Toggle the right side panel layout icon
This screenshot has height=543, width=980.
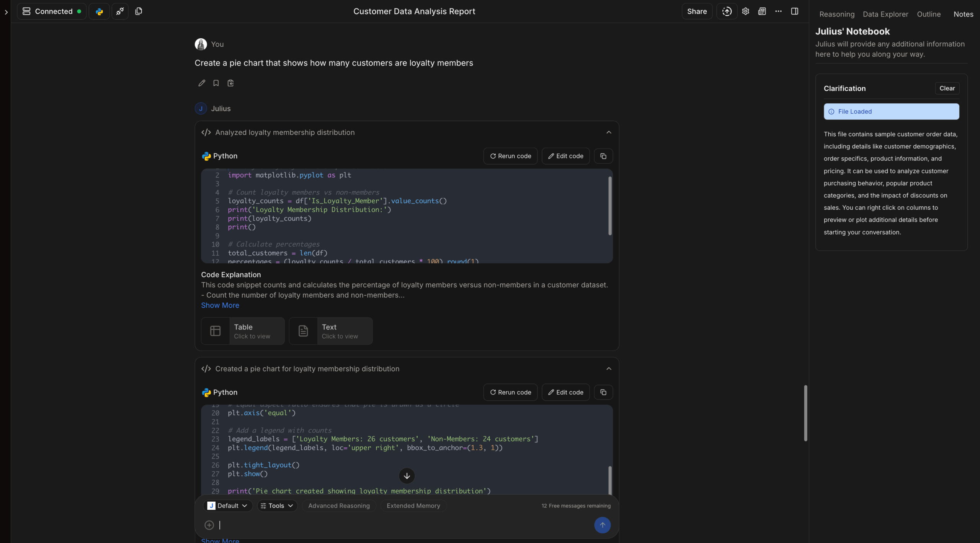point(795,11)
